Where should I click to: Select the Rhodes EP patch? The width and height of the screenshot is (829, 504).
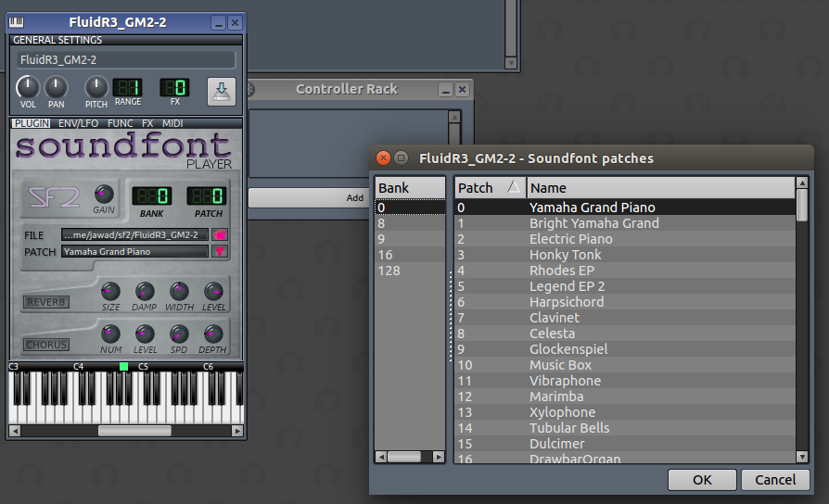pos(625,271)
